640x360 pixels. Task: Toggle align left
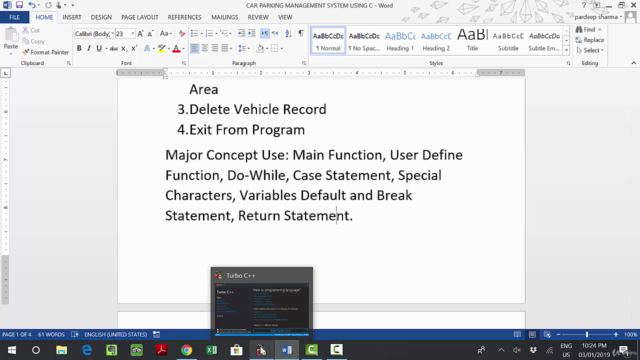[x=195, y=49]
